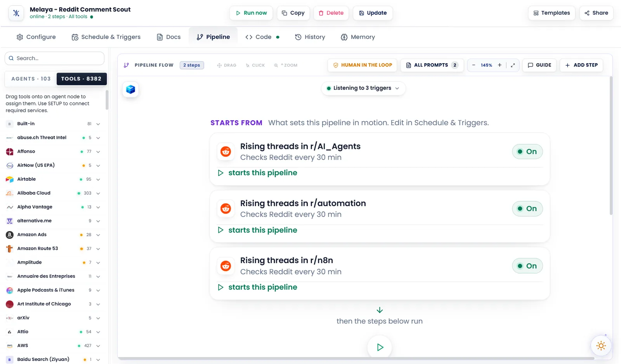Viewport: 621px width, 364px height.
Task: Expand the Annuaire des Entreprises chevron
Action: (x=98, y=277)
